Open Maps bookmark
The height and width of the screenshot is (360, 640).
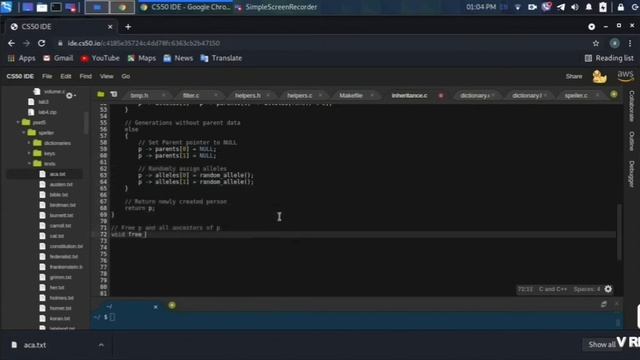pos(142,58)
